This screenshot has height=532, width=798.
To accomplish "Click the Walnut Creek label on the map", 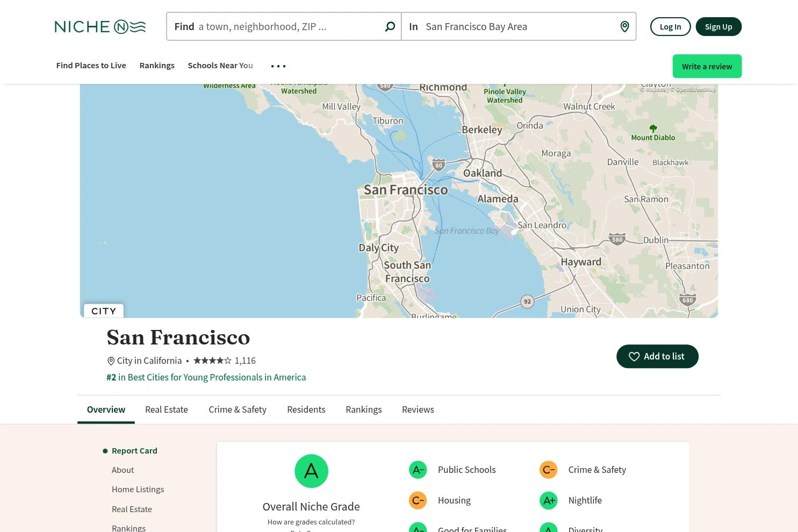I will click(x=589, y=106).
